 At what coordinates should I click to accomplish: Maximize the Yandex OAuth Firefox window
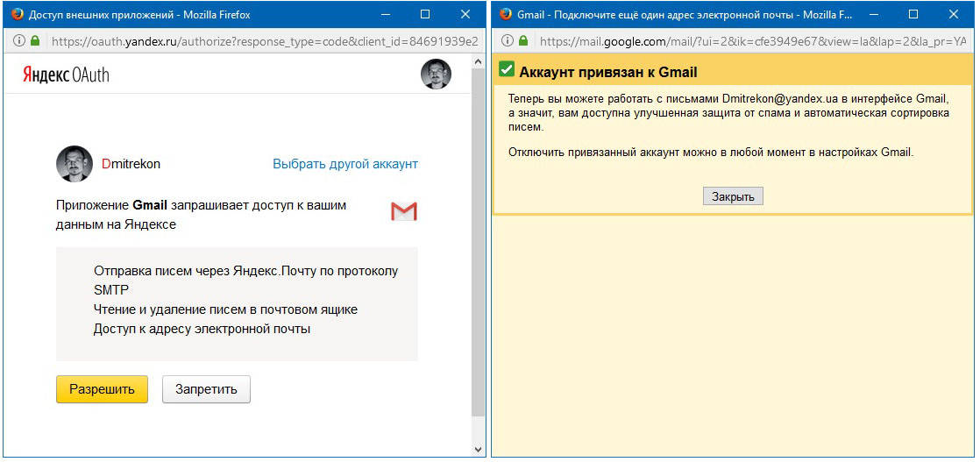point(425,14)
